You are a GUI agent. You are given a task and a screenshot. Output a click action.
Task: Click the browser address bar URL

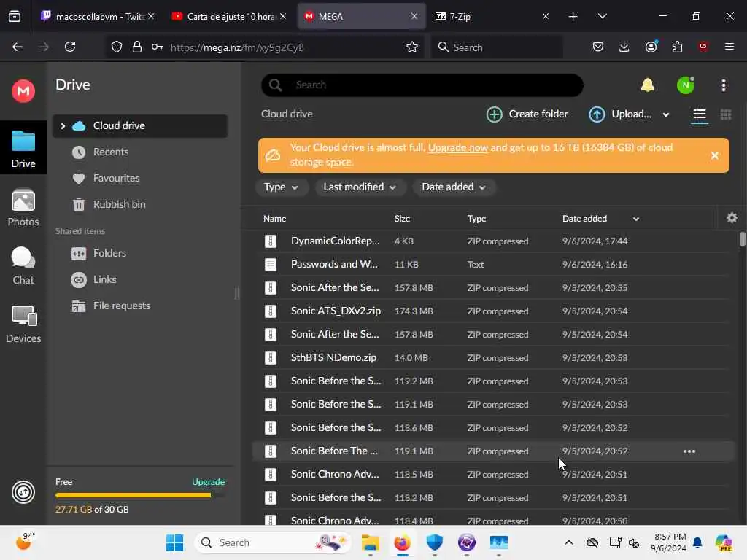tap(237, 47)
